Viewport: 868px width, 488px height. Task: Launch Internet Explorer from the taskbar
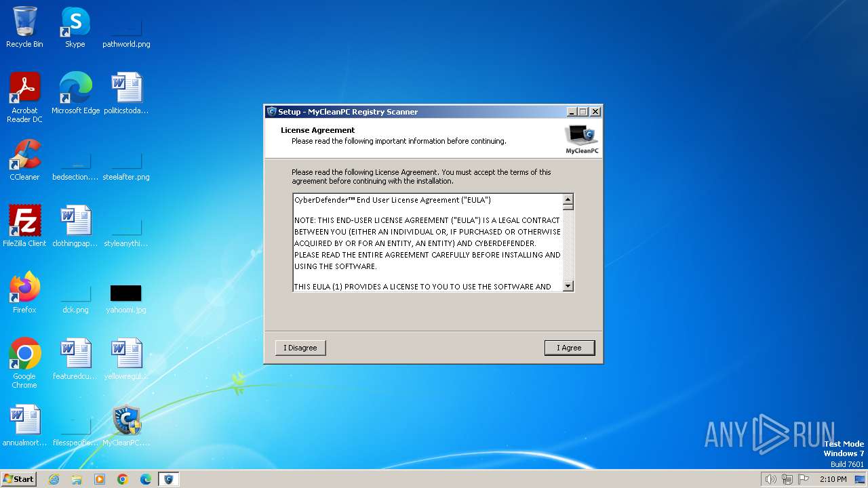click(54, 479)
